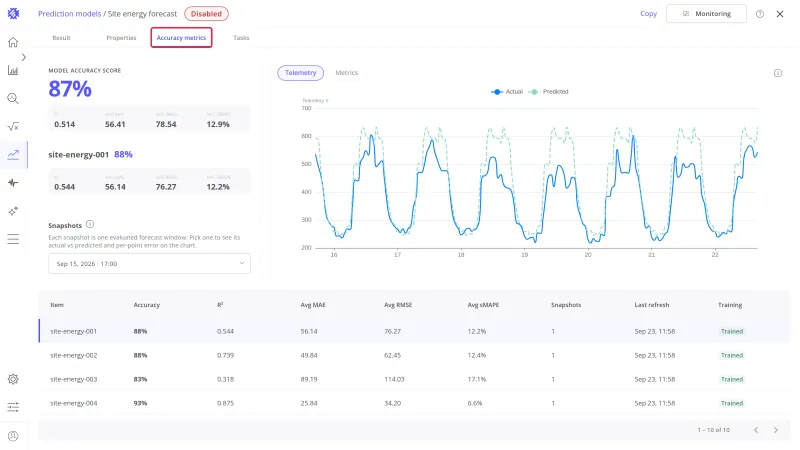
Task: Click the 1 – 10 of 10 pagination text
Action: coord(713,430)
